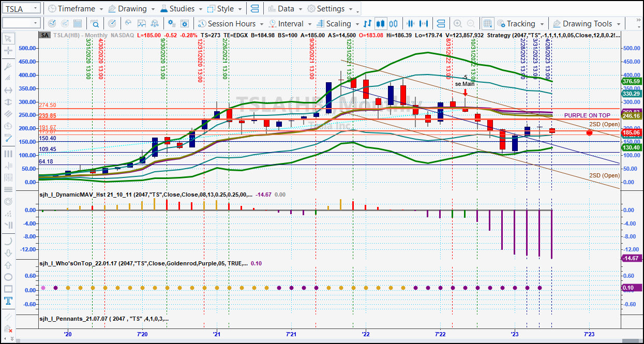Click the 109.45 horizontal line price label
The height and width of the screenshot is (344, 644).
pos(47,149)
